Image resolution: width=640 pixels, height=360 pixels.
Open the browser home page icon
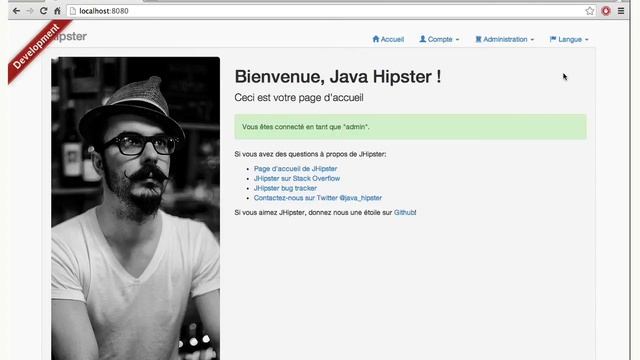tap(57, 11)
